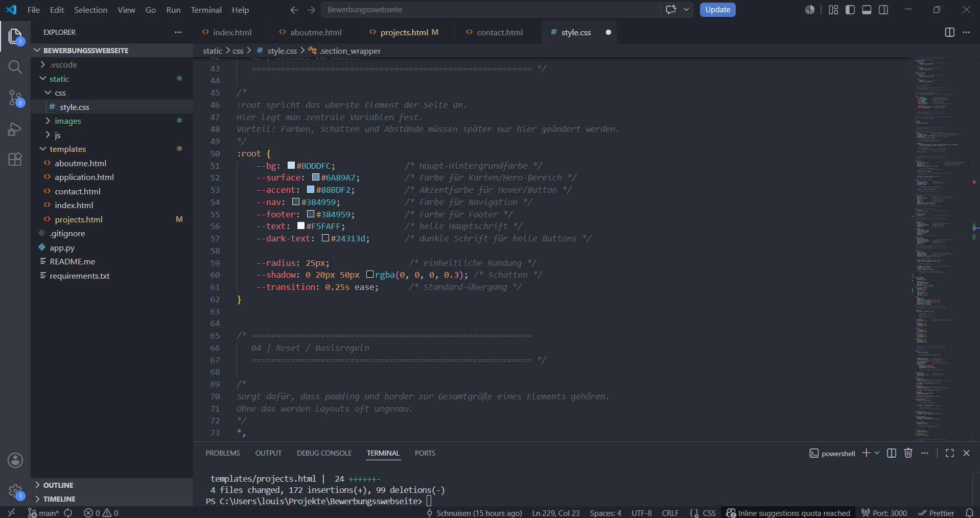Open Explorer Views and More Actions menu
Viewport: 980px width, 518px height.
click(x=178, y=32)
